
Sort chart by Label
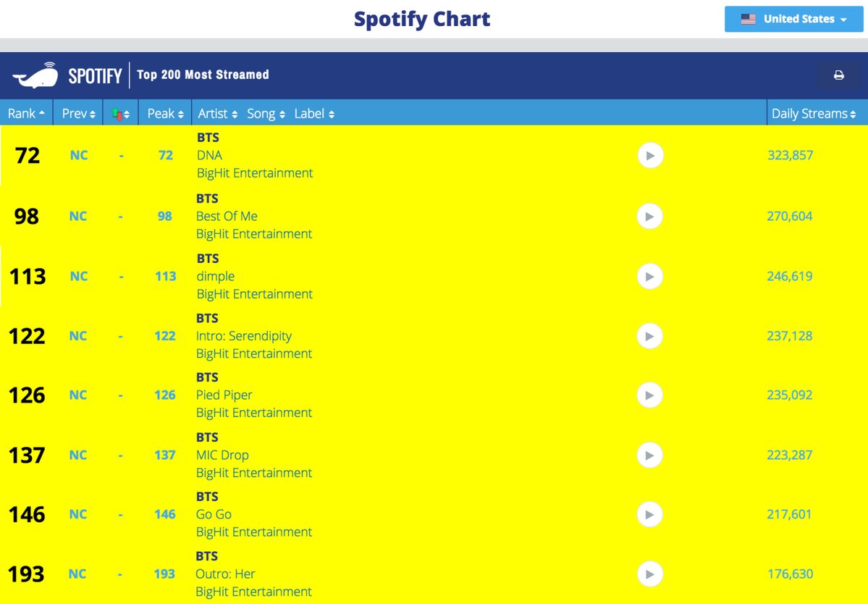click(x=314, y=114)
